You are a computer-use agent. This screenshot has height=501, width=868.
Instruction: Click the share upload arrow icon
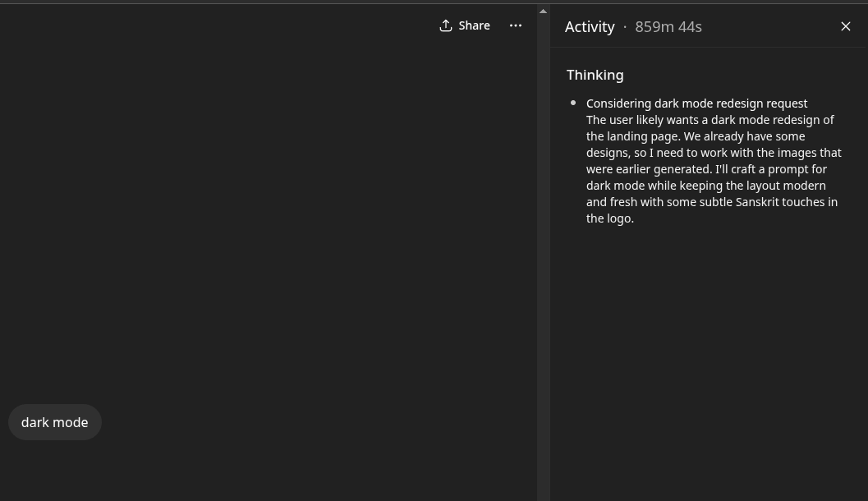pyautogui.click(x=446, y=25)
